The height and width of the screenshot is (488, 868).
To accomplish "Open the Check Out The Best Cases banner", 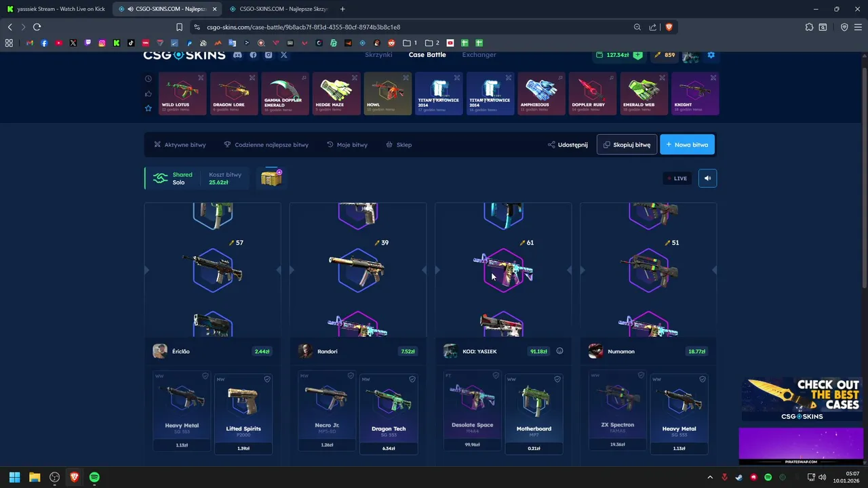I will point(801,400).
